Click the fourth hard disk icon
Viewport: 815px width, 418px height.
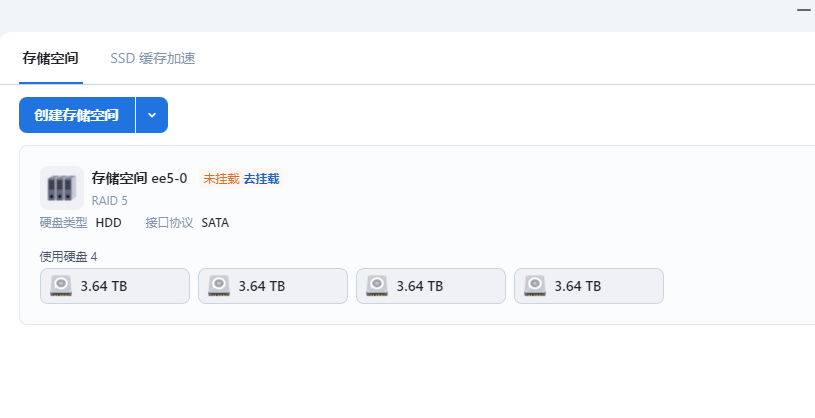click(x=536, y=286)
